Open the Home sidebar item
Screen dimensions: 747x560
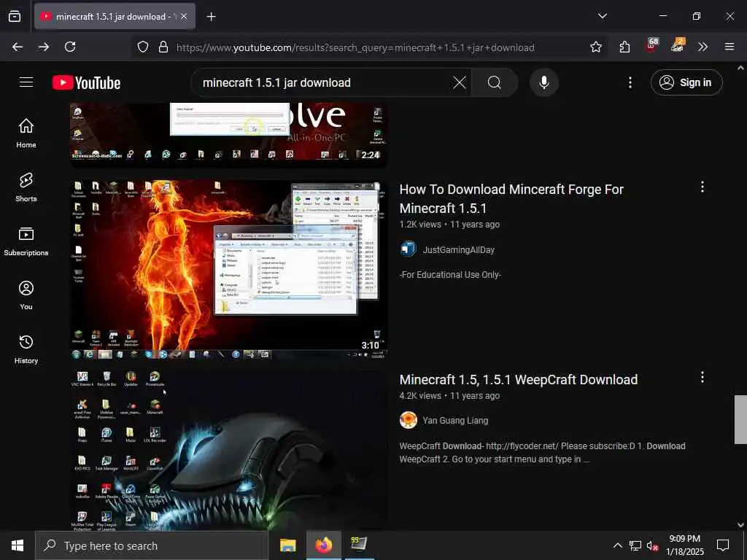26,133
